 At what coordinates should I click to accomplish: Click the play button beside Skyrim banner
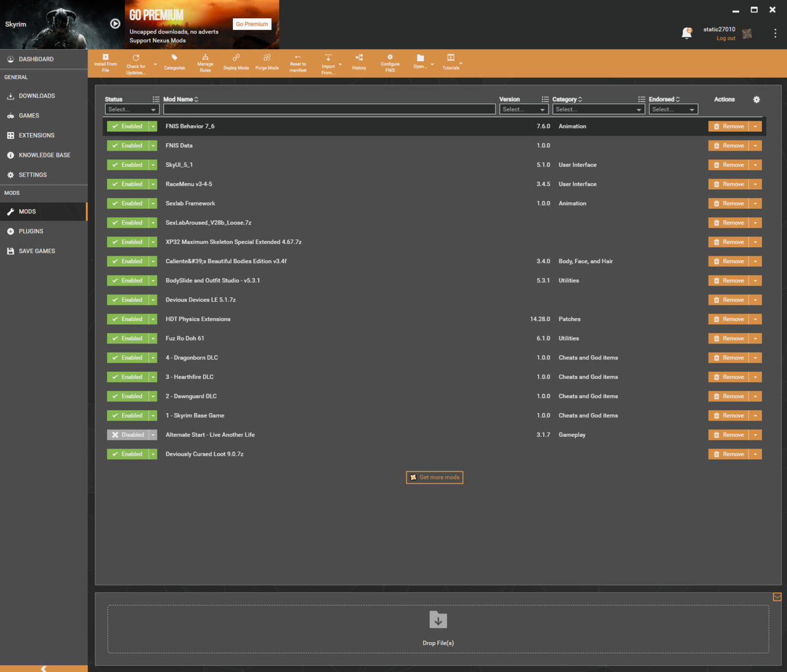(x=115, y=24)
